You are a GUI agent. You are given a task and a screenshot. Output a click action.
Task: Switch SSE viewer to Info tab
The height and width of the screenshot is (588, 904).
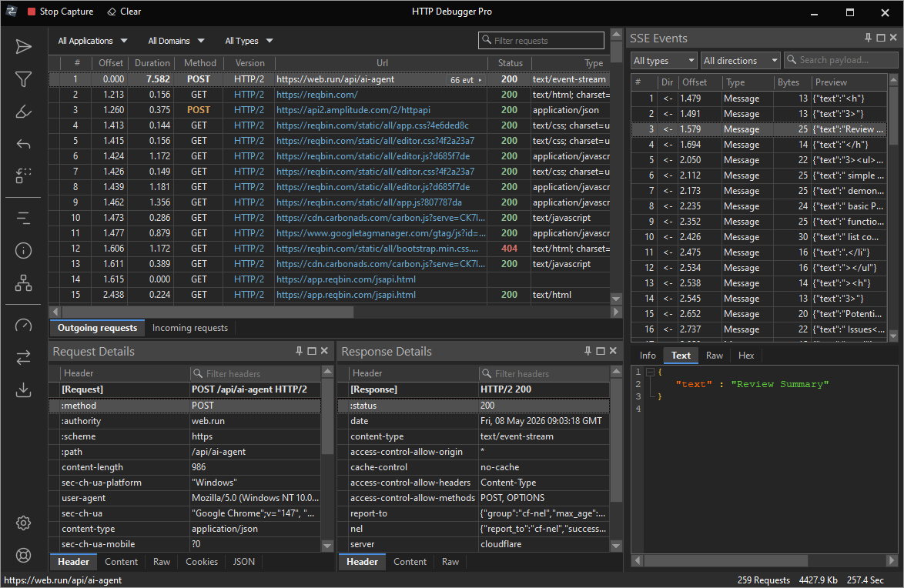click(x=648, y=356)
